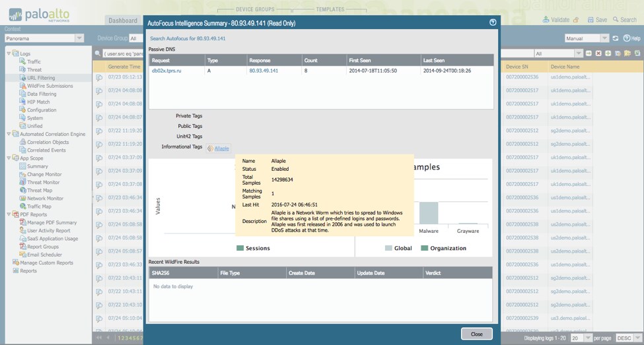Click the Generate Time column header
The height and width of the screenshot is (345, 644).
click(x=124, y=67)
